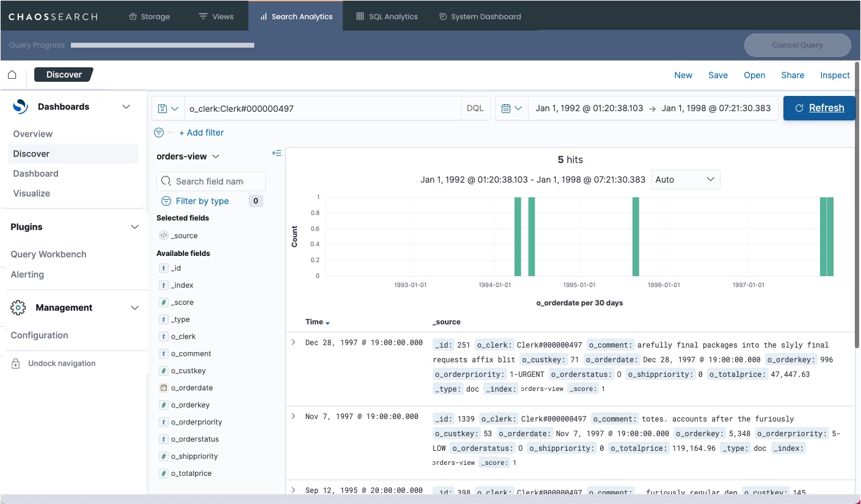Click the Query Progress bar
The image size is (861, 504).
tap(163, 45)
